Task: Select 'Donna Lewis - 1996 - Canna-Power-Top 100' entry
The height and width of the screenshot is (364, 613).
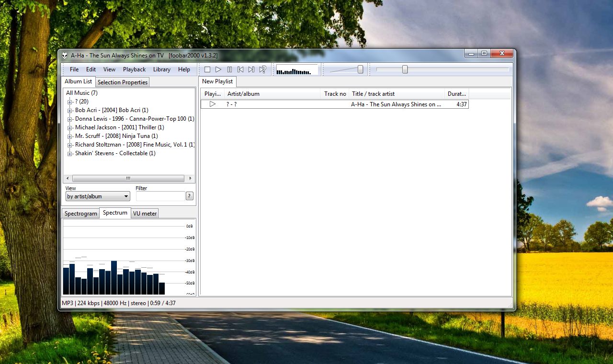Action: pos(135,119)
